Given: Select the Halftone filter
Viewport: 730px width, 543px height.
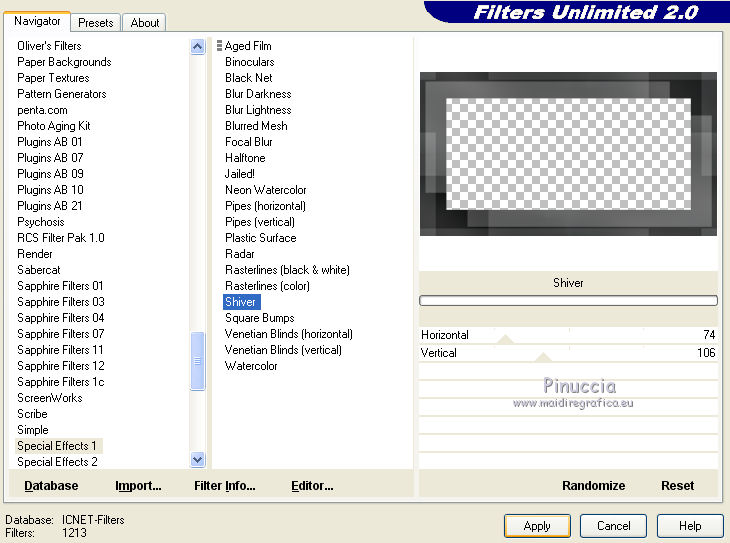Looking at the screenshot, I should [245, 158].
